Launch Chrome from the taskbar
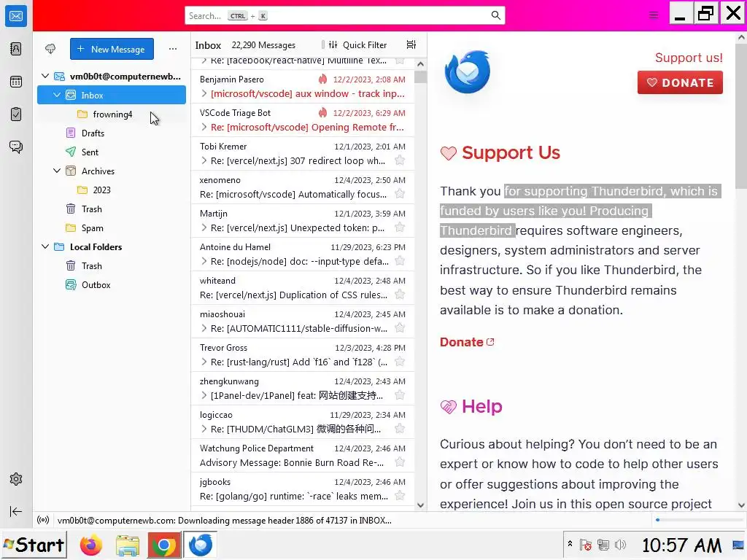This screenshot has width=747, height=560. tap(163, 545)
